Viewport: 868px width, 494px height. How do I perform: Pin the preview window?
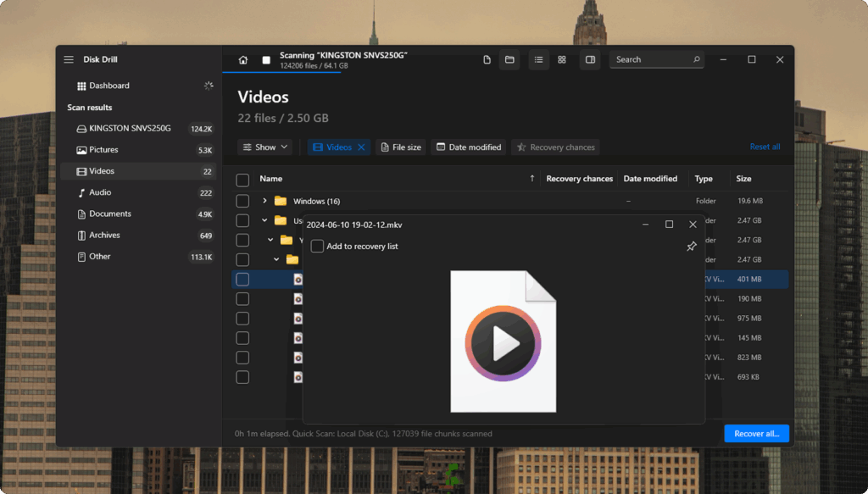[x=692, y=247]
